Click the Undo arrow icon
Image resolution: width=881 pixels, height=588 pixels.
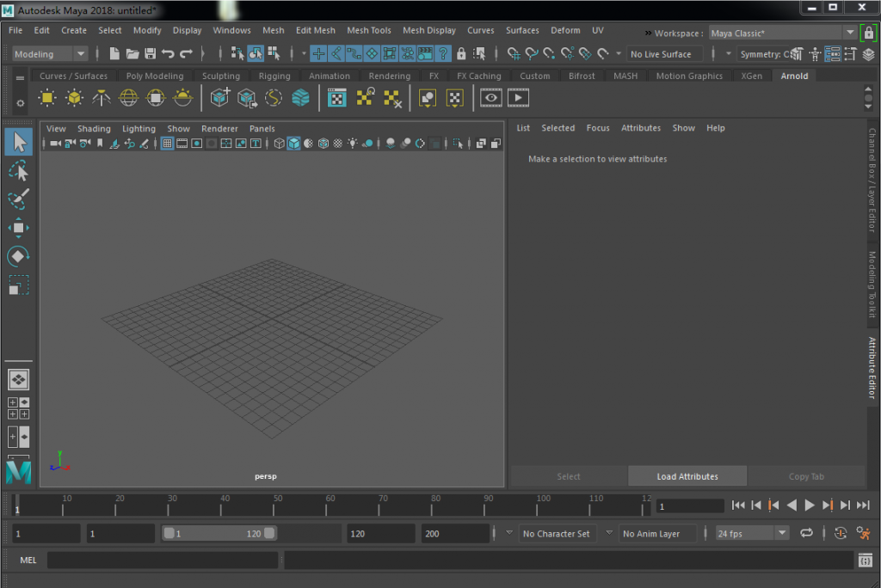point(168,54)
